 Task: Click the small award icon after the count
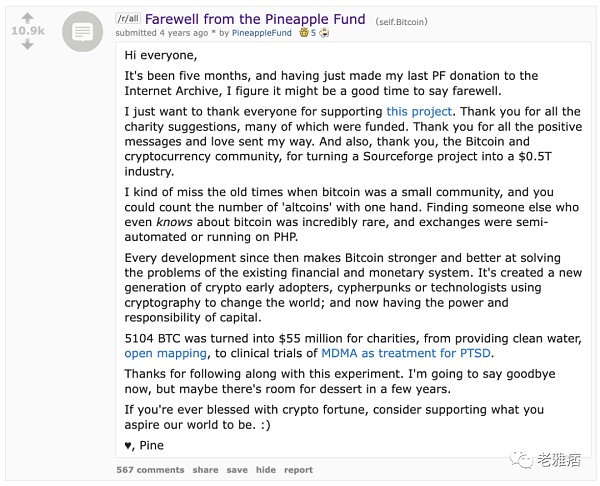pos(323,33)
